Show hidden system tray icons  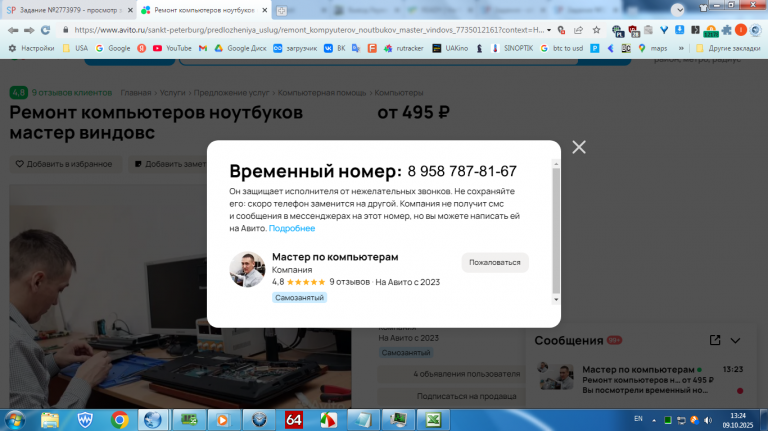pyautogui.click(x=654, y=420)
